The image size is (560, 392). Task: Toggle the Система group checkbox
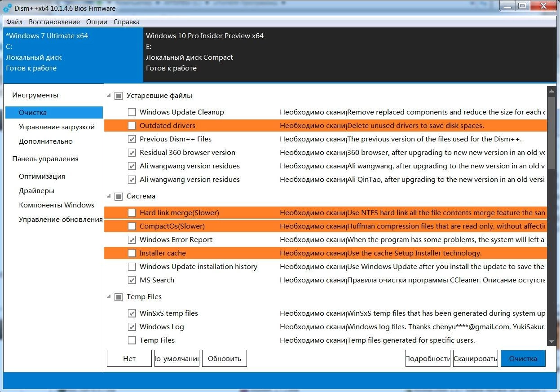(x=119, y=196)
